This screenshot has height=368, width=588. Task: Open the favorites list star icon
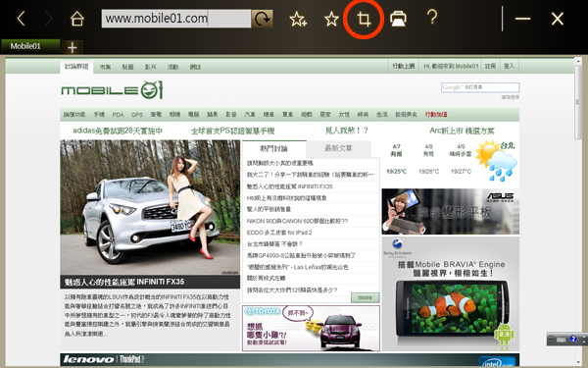click(331, 19)
